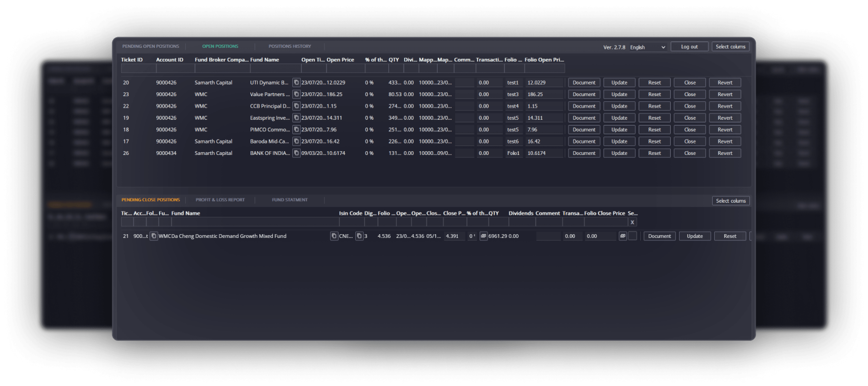Copy fund name in CCB Principal row
Image resolution: width=868 pixels, height=386 pixels.
[296, 106]
